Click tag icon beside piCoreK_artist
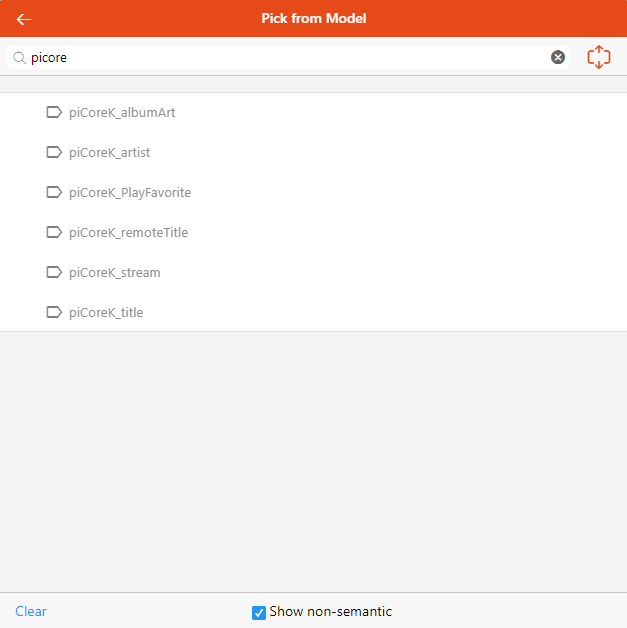Screen dimensions: 627x628 coord(54,152)
